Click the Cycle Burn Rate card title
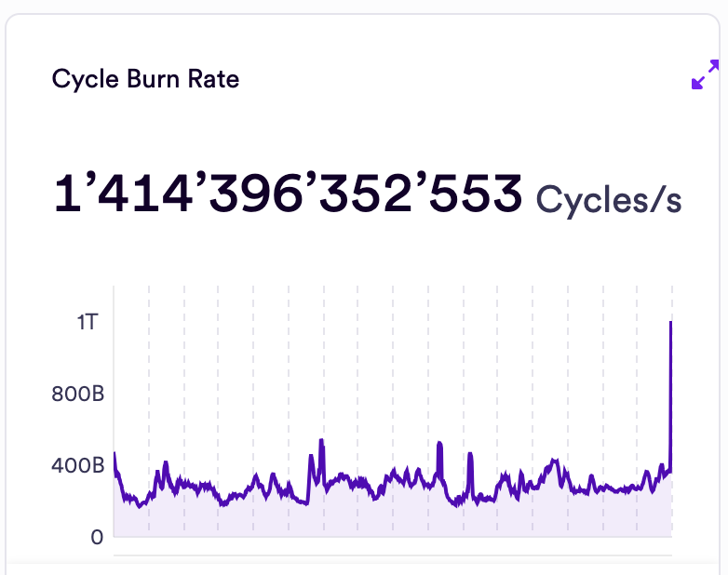This screenshot has width=728, height=575. click(145, 79)
